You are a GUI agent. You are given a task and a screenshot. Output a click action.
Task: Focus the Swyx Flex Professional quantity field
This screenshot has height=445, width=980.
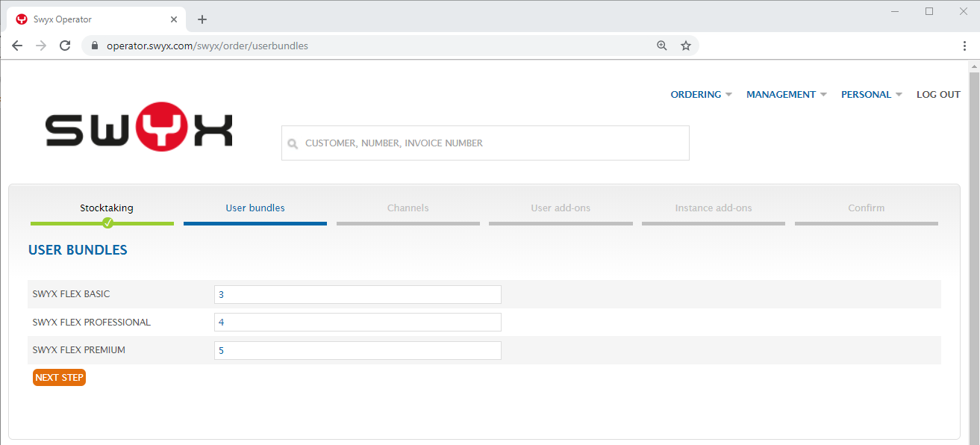pos(358,323)
